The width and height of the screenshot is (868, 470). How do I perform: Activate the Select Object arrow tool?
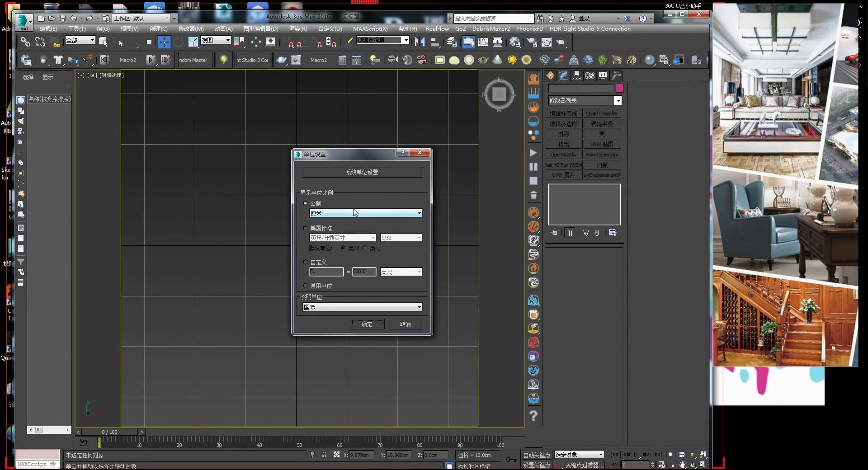(120, 42)
